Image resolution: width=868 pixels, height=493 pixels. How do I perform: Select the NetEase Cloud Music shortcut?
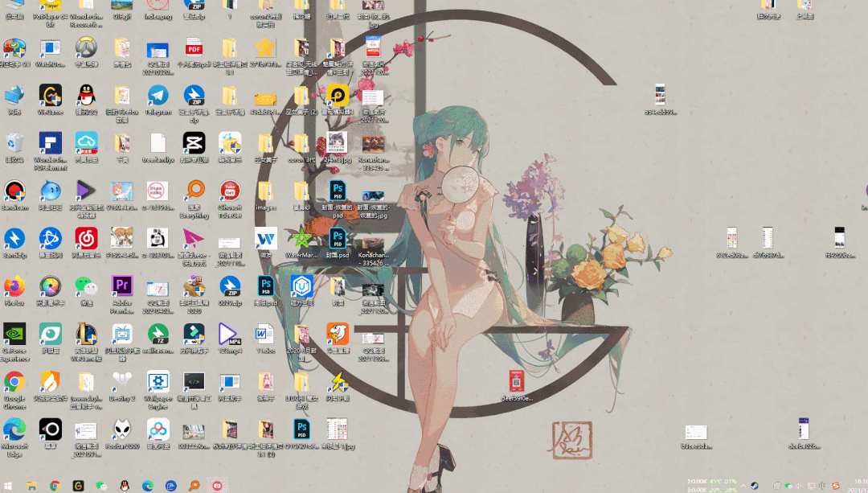click(86, 243)
